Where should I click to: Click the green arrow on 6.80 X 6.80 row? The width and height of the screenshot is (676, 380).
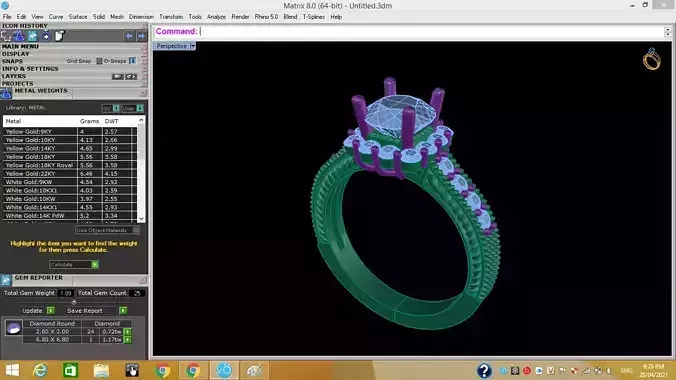coord(128,339)
